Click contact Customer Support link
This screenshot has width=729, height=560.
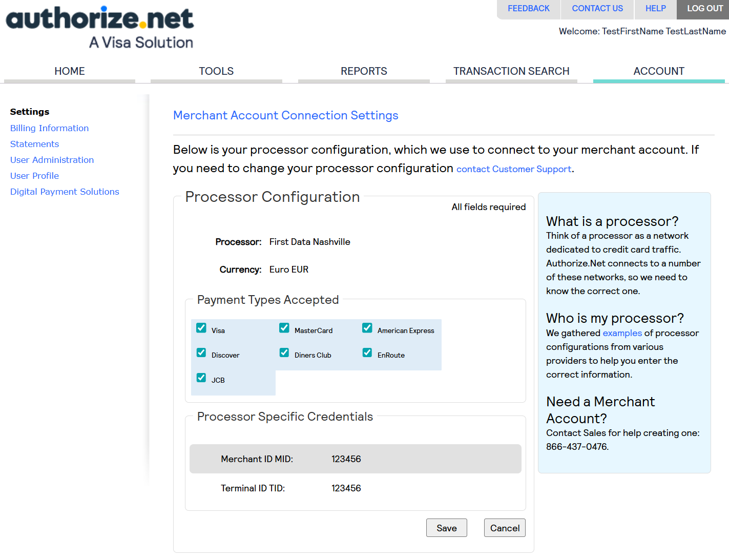pos(514,169)
